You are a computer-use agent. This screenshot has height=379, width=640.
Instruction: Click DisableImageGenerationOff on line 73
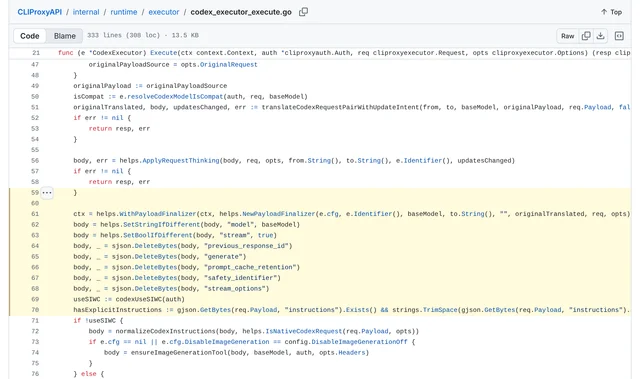[x=359, y=342]
